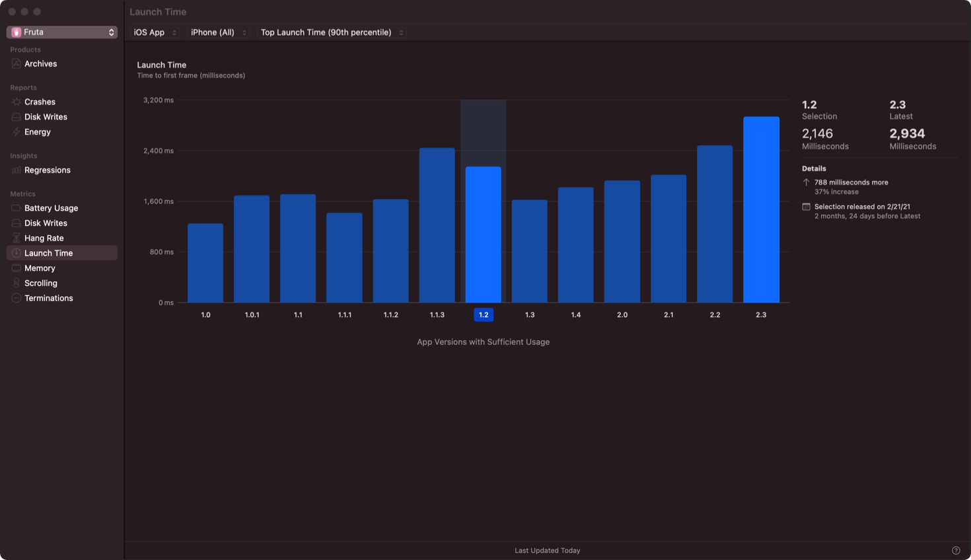
Task: Click the Disk Writes metrics icon
Action: point(16,223)
